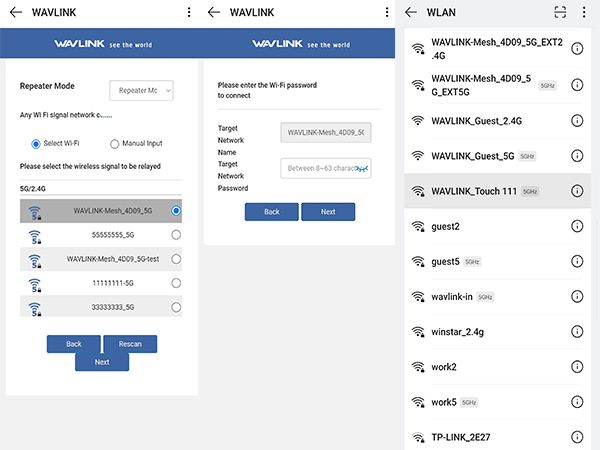Go back from WLAN screen
This screenshot has width=600, height=450.
click(411, 12)
